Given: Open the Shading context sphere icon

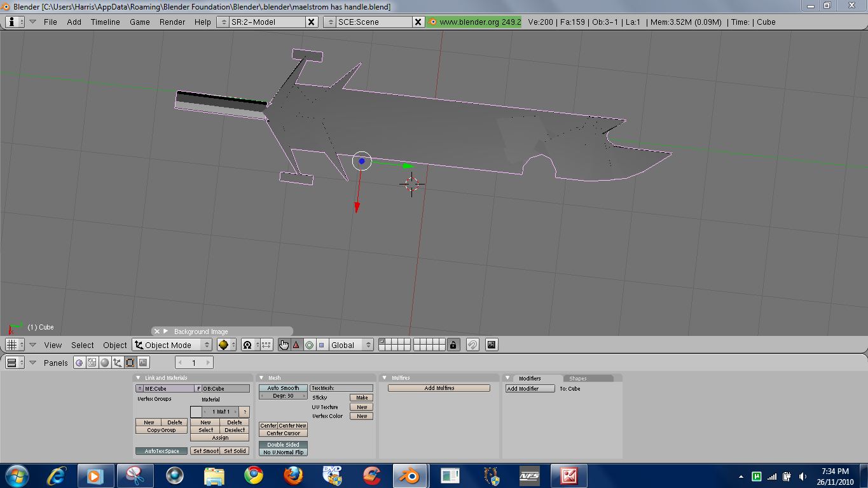Looking at the screenshot, I should (x=104, y=363).
